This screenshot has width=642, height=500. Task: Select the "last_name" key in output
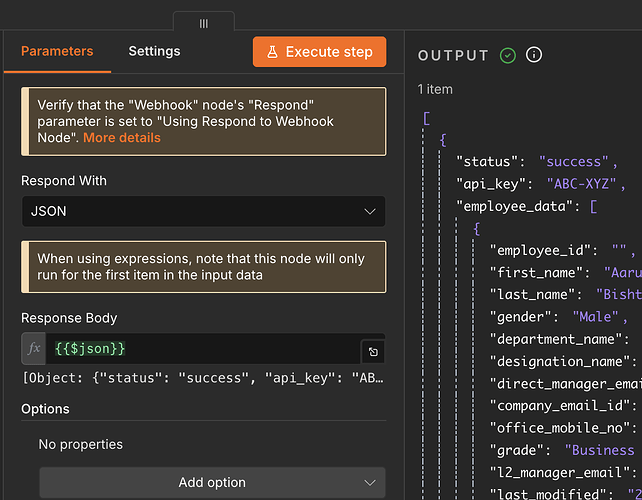point(532,295)
